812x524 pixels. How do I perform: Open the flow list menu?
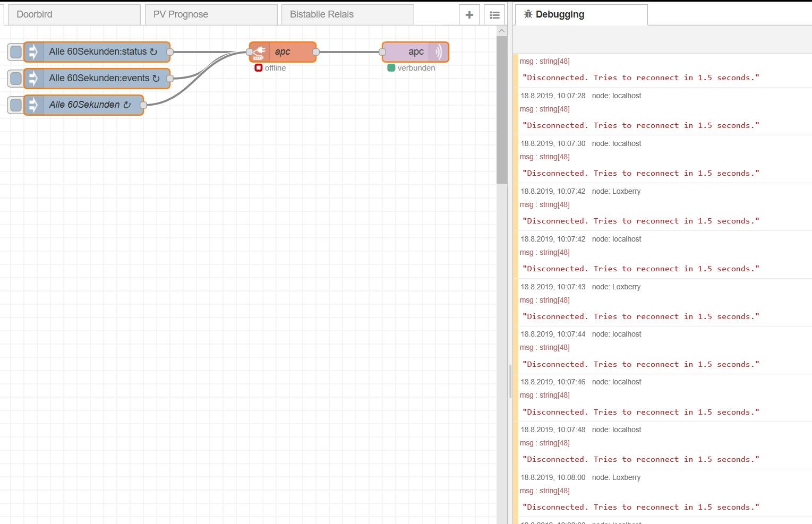[494, 15]
